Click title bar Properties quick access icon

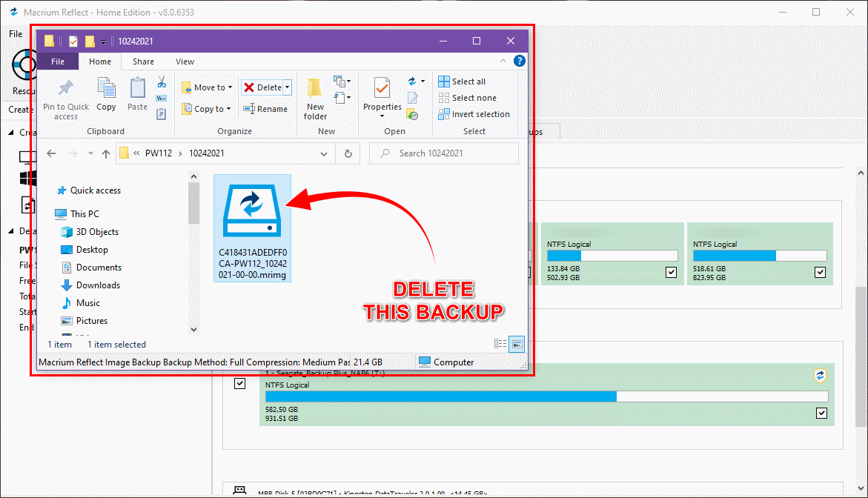[73, 41]
